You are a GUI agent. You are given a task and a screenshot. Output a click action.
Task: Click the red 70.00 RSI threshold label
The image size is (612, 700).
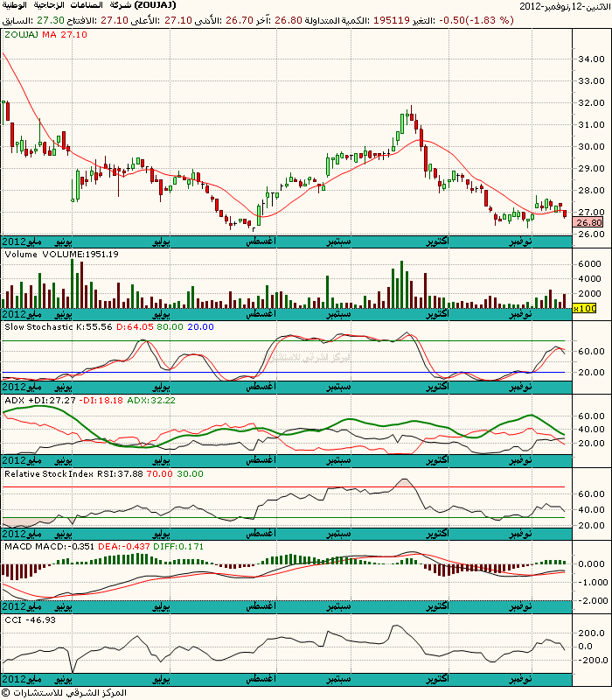[160, 473]
